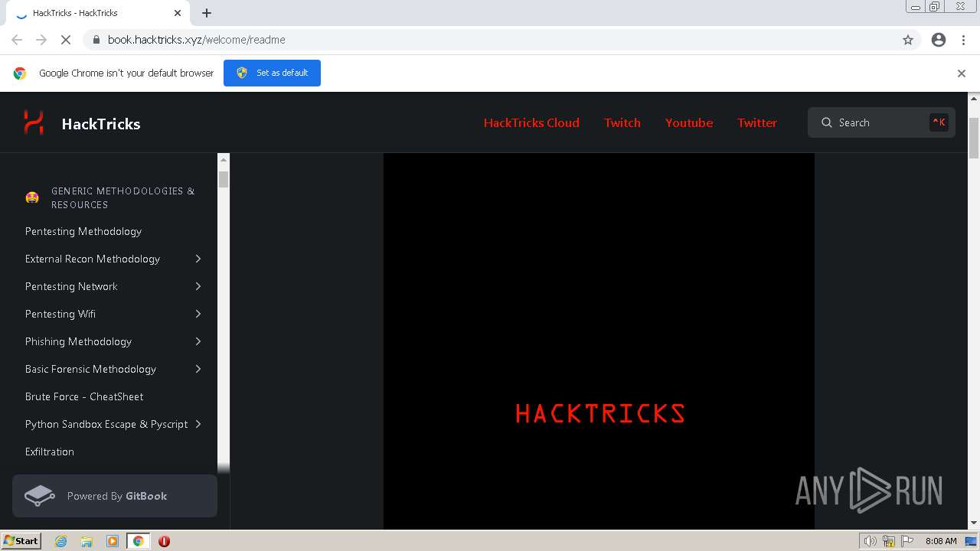Click the address bar URL
Image resolution: width=980 pixels, height=551 pixels.
197,40
